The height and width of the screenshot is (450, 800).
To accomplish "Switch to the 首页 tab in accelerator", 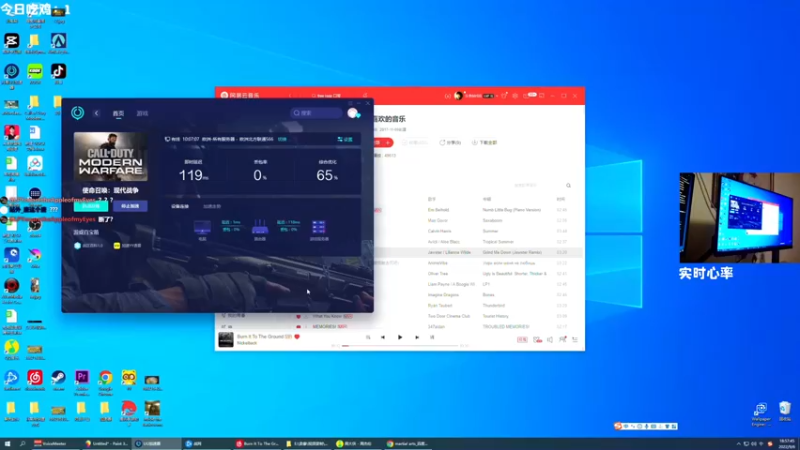I will 118,113.
